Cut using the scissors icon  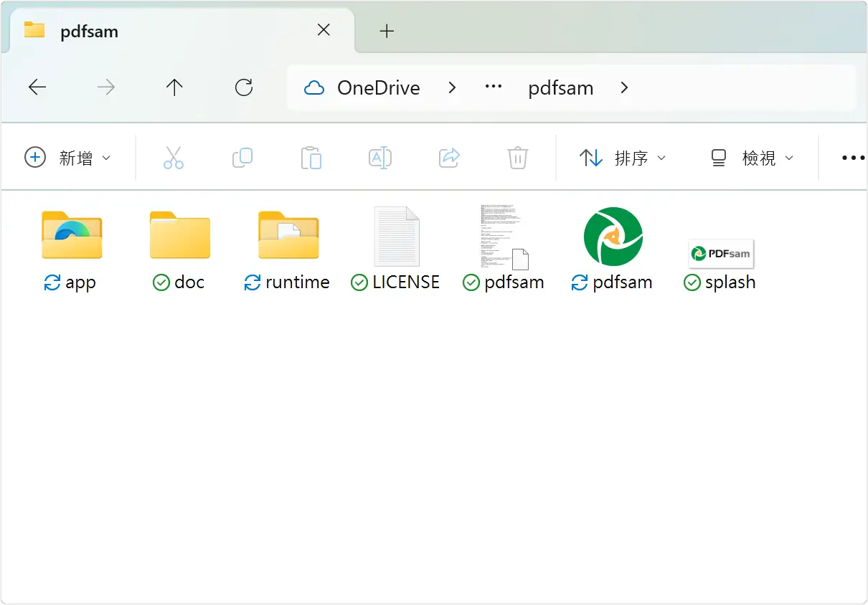pos(174,158)
